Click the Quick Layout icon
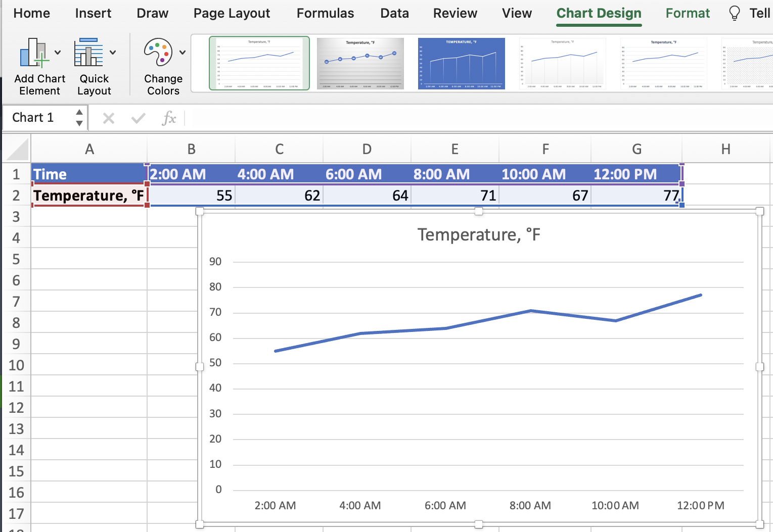This screenshot has height=532, width=773. pyautogui.click(x=88, y=53)
